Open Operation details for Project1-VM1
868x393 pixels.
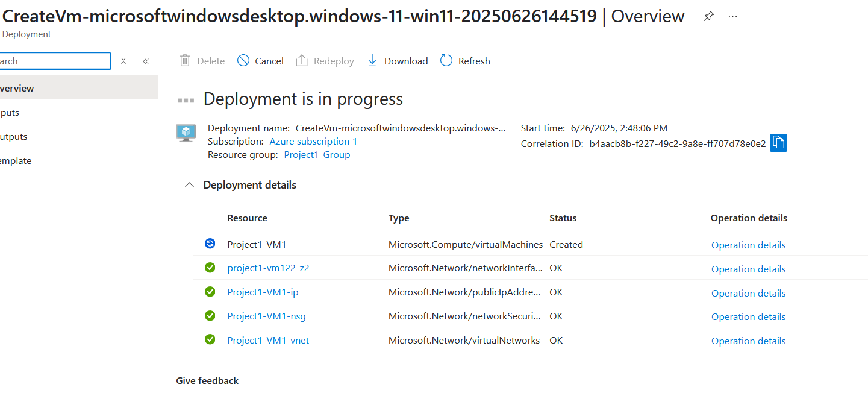(748, 245)
